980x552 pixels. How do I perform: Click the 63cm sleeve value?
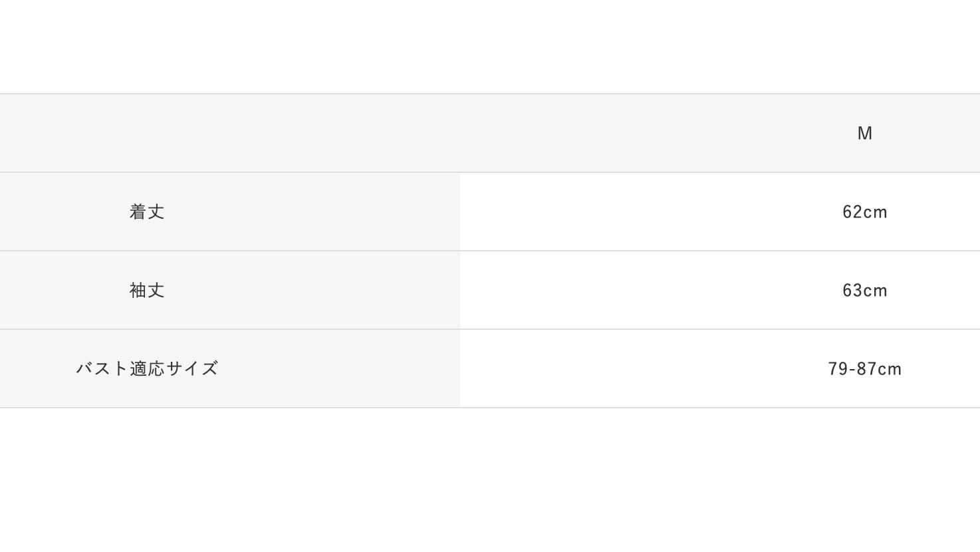864,290
